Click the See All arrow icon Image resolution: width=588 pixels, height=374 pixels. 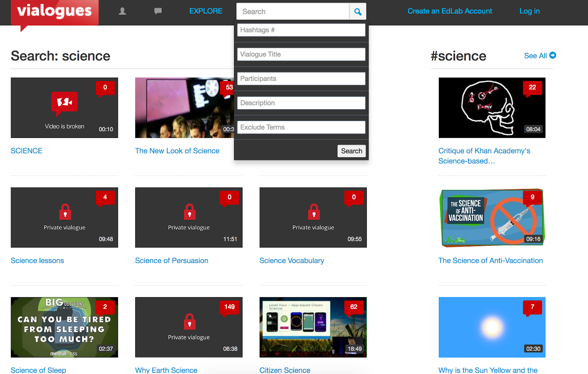click(x=552, y=55)
